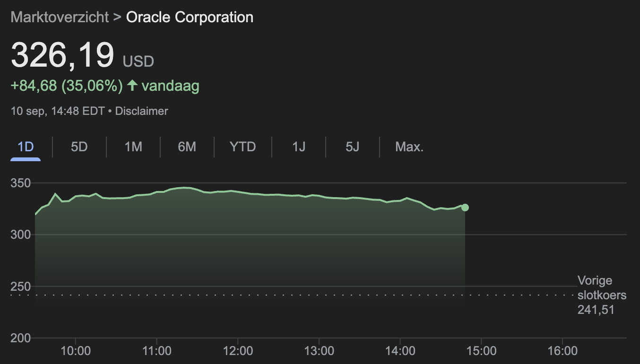Select the 1D time range tab

click(26, 147)
